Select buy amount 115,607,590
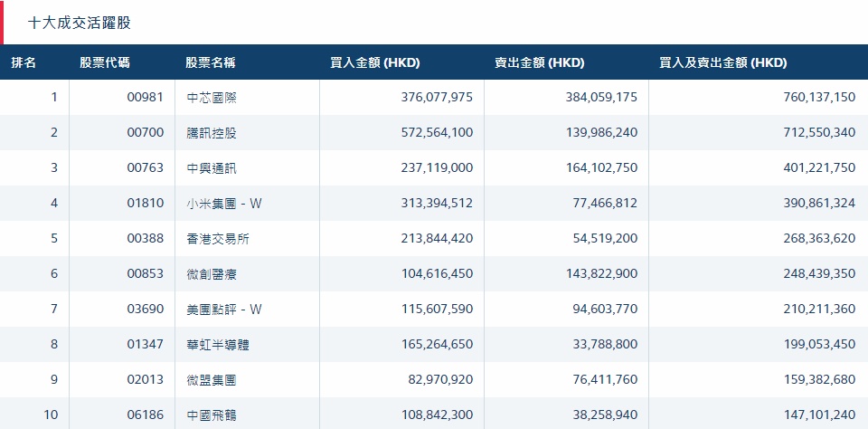The height and width of the screenshot is (429, 868). [437, 309]
